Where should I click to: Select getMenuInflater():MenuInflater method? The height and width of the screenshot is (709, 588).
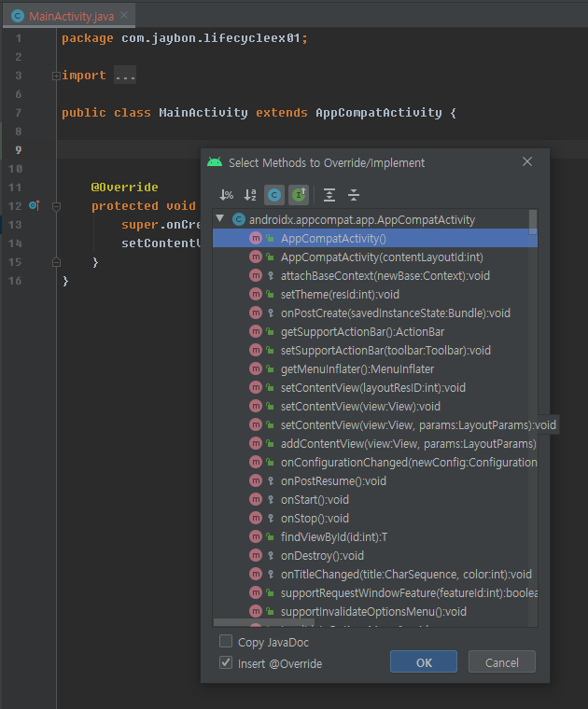point(375,369)
